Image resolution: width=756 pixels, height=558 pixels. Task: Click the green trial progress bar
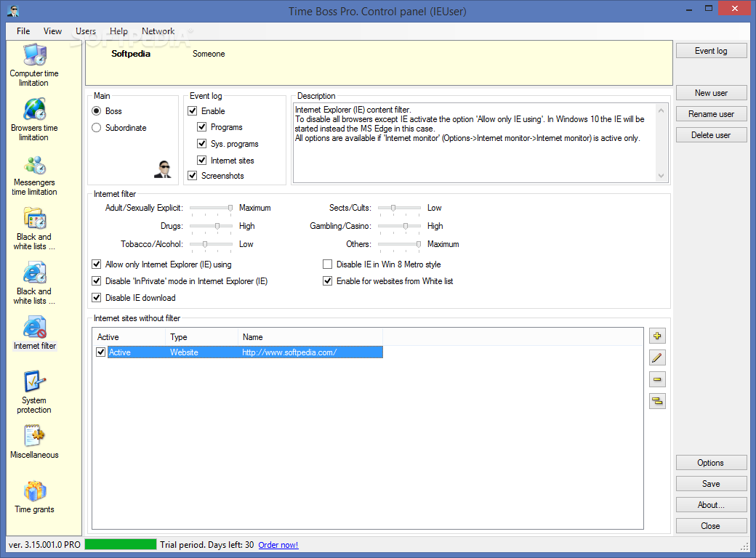[121, 544]
